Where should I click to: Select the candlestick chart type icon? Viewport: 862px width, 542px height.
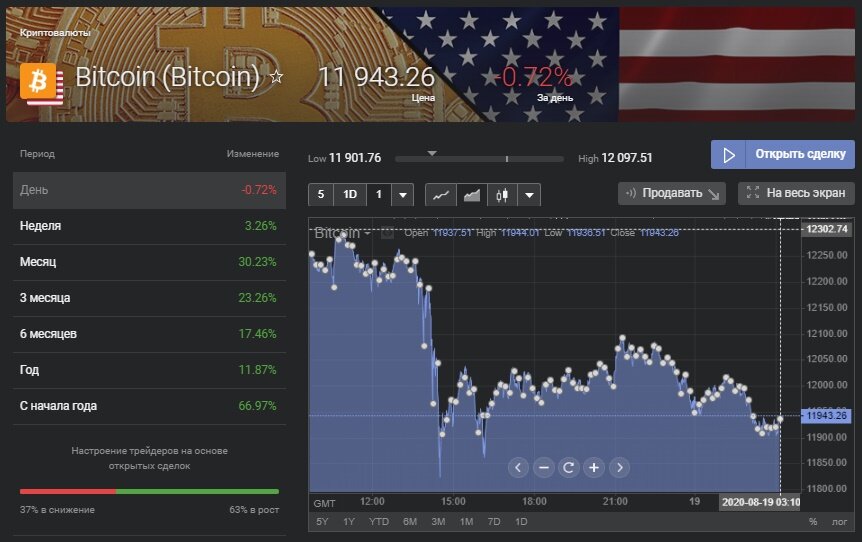pos(502,194)
